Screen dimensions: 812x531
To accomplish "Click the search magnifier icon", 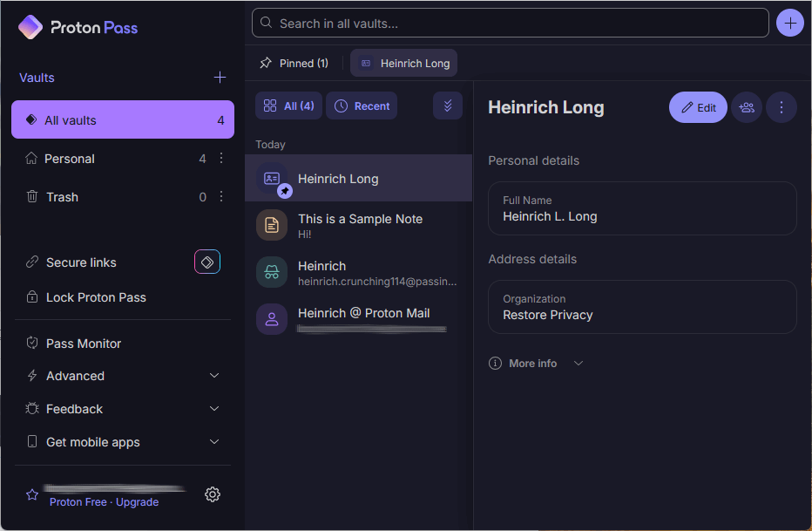I will click(267, 23).
